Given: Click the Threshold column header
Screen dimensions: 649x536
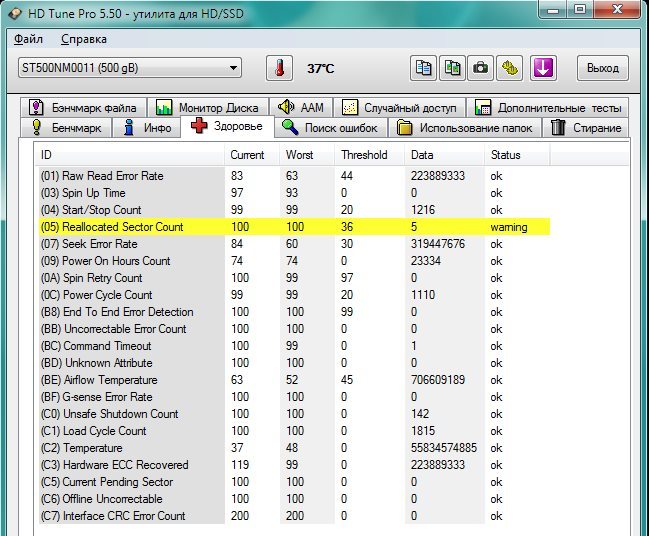Looking at the screenshot, I should (x=363, y=155).
